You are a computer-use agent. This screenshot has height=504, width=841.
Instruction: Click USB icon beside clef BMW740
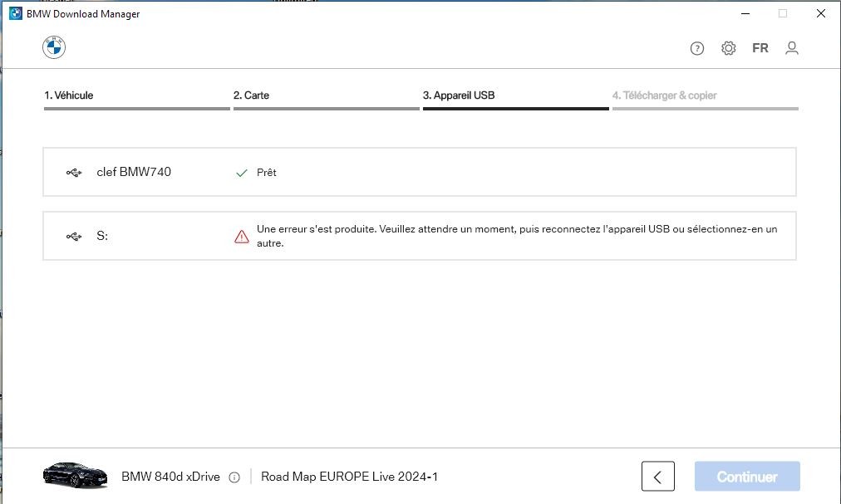pos(74,173)
